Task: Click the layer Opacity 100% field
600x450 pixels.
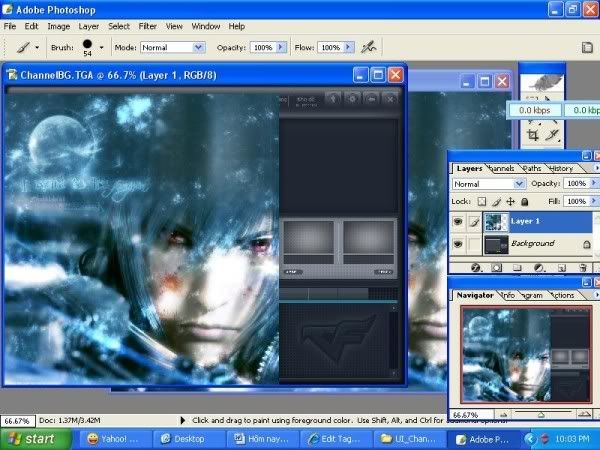Action: pos(577,184)
